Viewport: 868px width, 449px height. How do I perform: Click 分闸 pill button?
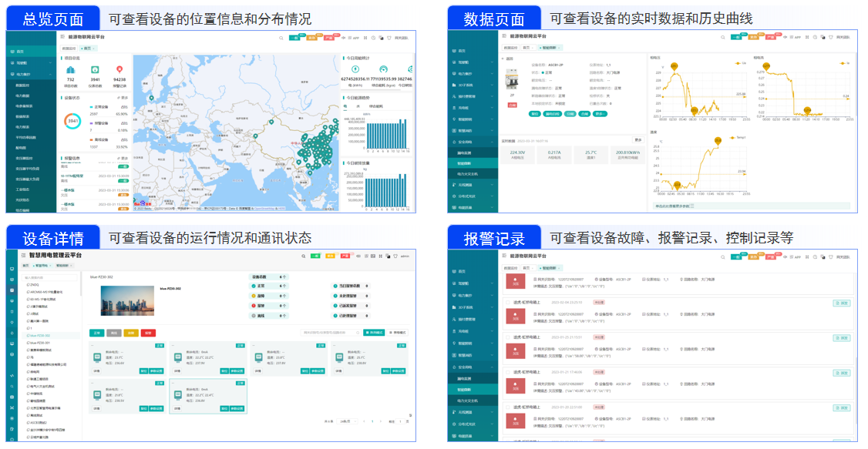(570, 114)
